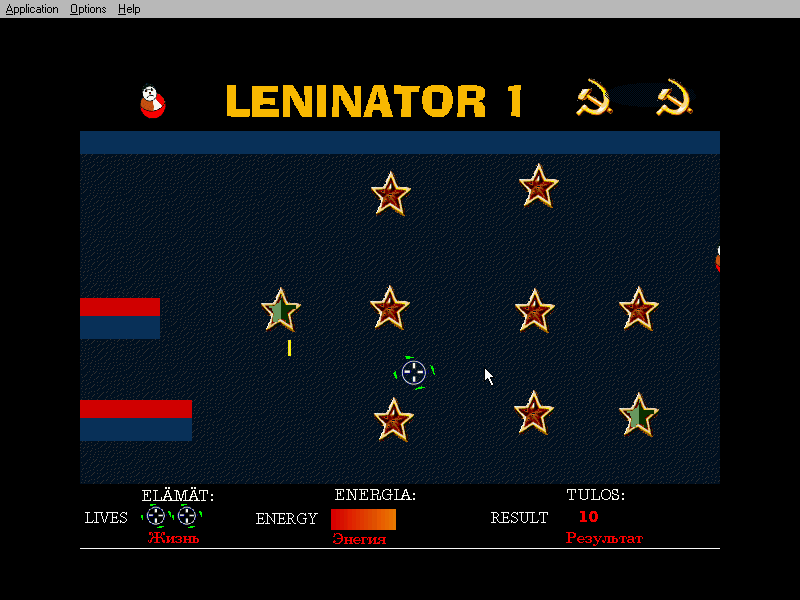Click the RESULT label
800x600 pixels.
pyautogui.click(x=519, y=518)
